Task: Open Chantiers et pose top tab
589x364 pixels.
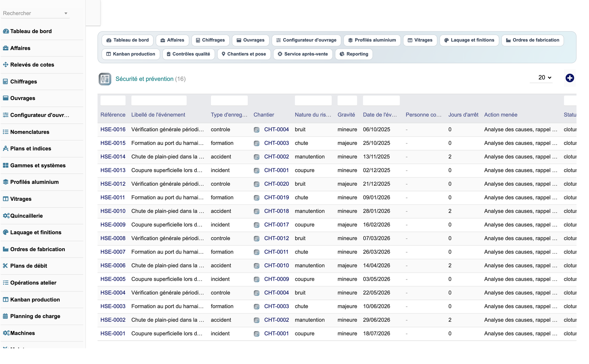Action: click(x=244, y=54)
